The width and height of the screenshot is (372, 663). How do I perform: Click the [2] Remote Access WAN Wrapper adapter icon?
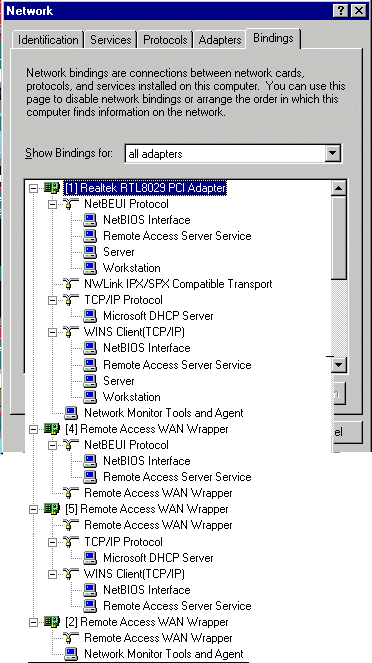(52, 622)
